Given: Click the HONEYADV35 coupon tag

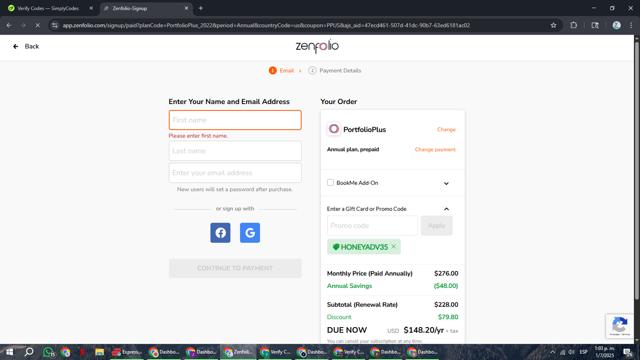Looking at the screenshot, I should [x=363, y=247].
